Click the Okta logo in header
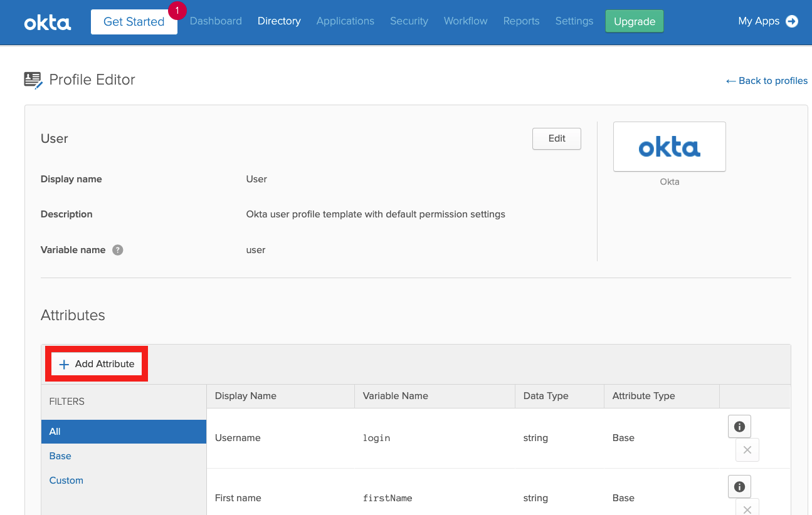This screenshot has width=812, height=515. click(x=48, y=23)
